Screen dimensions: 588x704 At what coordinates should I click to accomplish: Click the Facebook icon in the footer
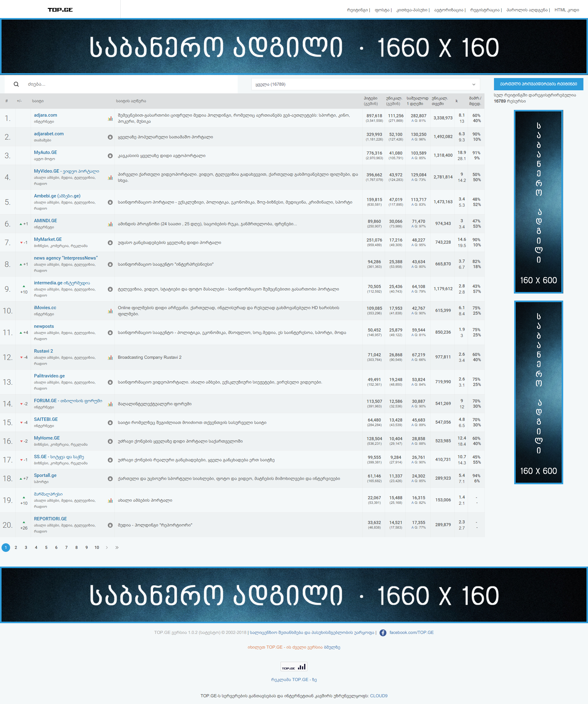[x=383, y=633]
